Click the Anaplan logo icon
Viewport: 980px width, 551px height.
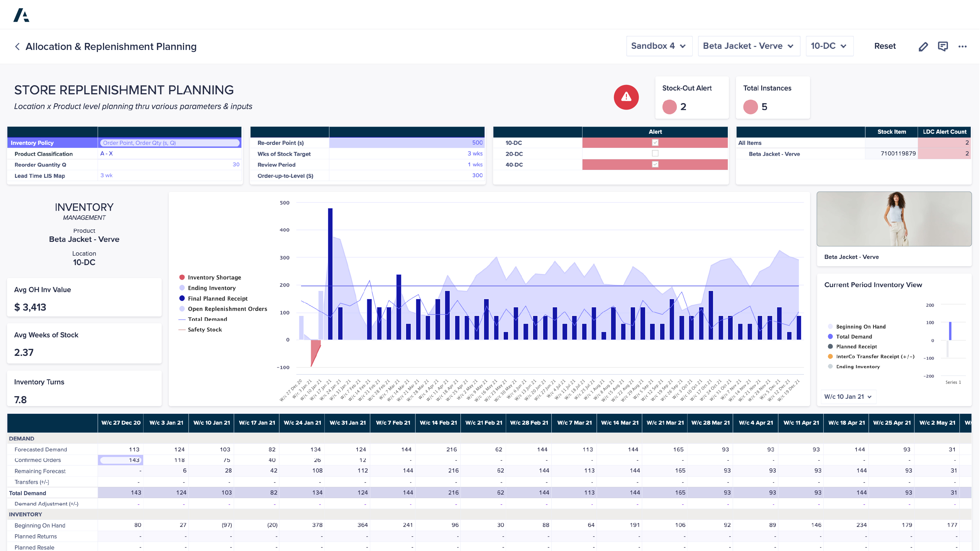(x=21, y=15)
